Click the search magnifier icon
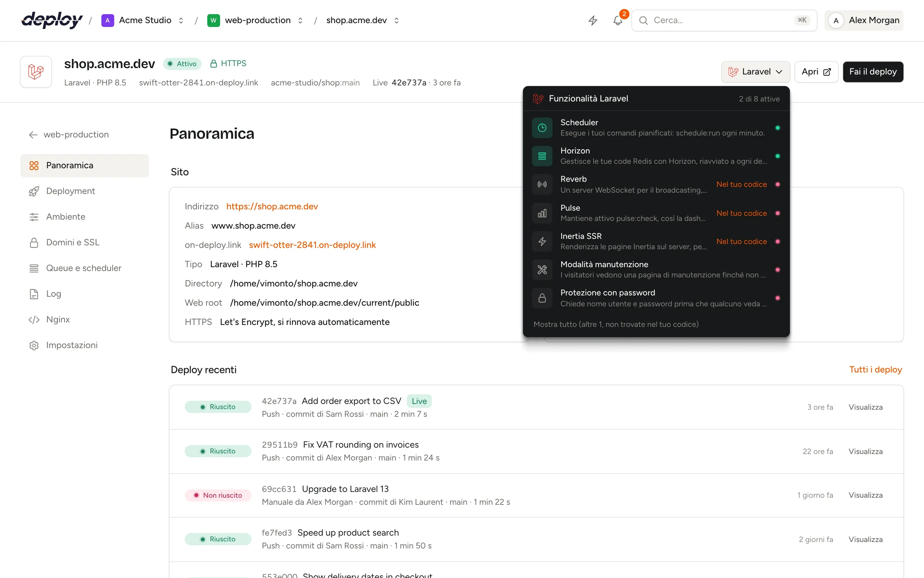924x578 pixels. pos(643,20)
